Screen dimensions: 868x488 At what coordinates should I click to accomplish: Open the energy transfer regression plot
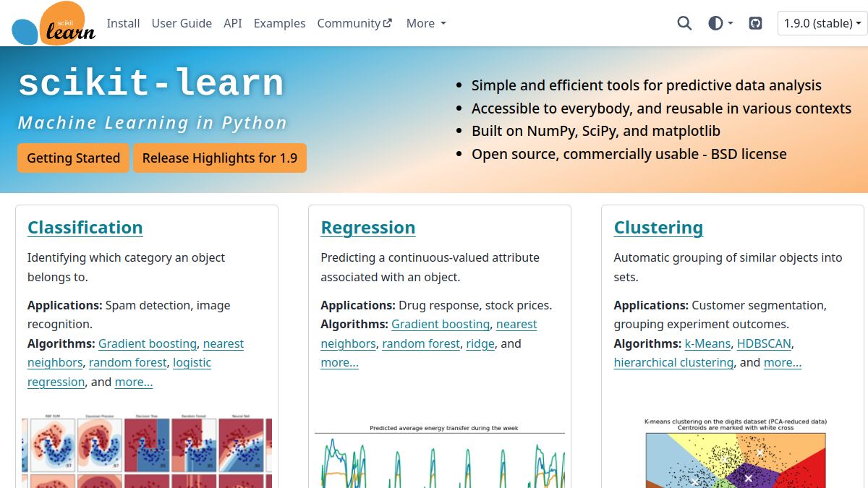click(440, 455)
